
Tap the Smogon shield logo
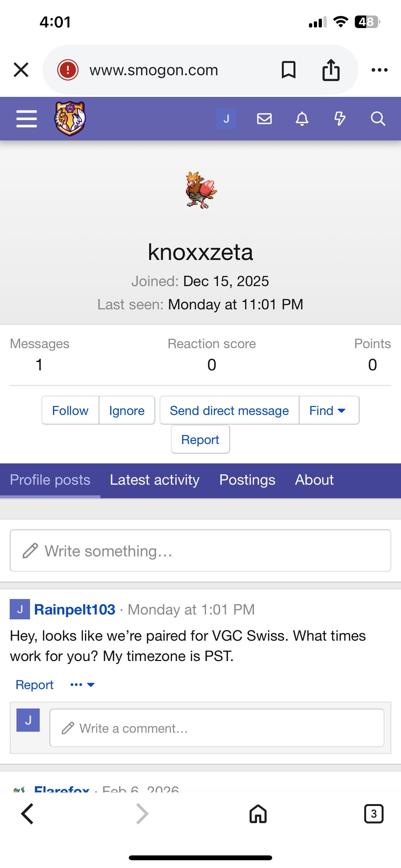tap(70, 118)
